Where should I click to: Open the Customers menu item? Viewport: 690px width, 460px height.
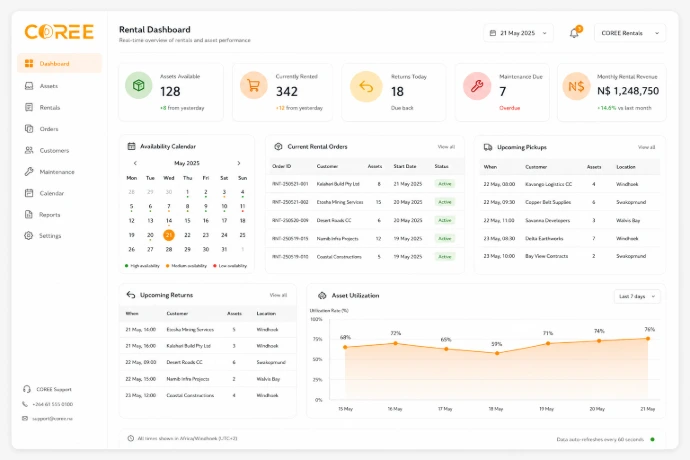(x=59, y=151)
